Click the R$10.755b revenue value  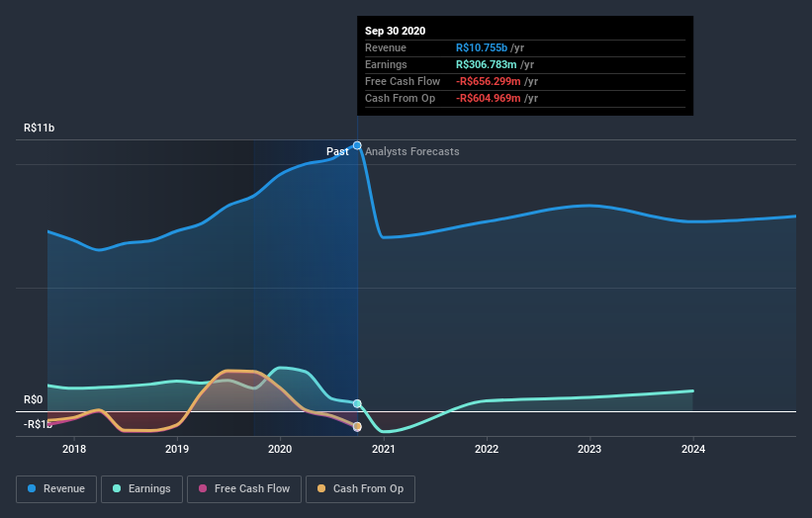[x=482, y=47]
